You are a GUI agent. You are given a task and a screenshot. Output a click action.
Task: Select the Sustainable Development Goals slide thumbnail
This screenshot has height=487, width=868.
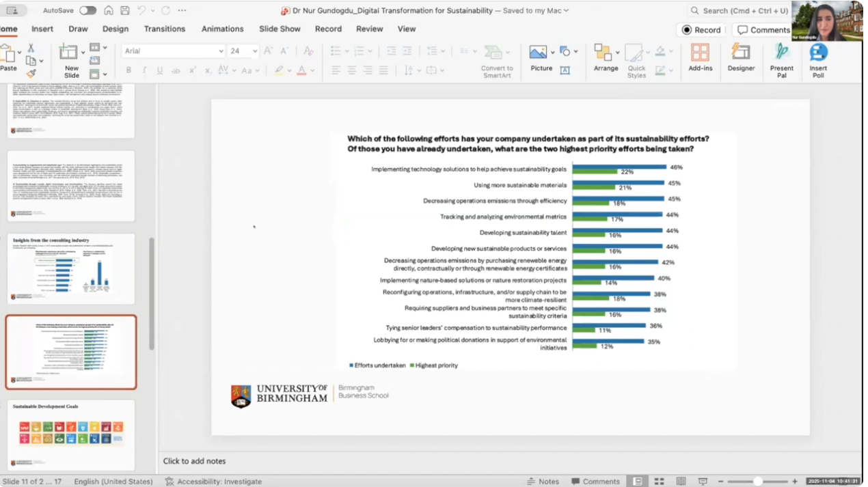pos(71,435)
